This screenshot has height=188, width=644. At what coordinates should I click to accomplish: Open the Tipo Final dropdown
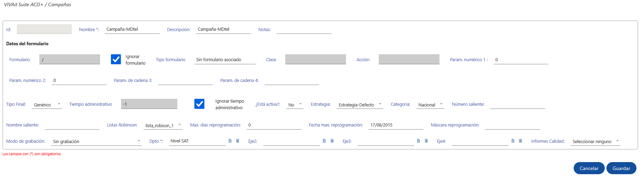pos(47,104)
